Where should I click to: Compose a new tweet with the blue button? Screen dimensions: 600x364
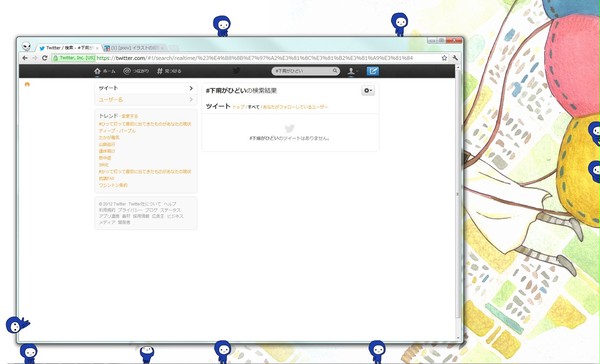373,71
